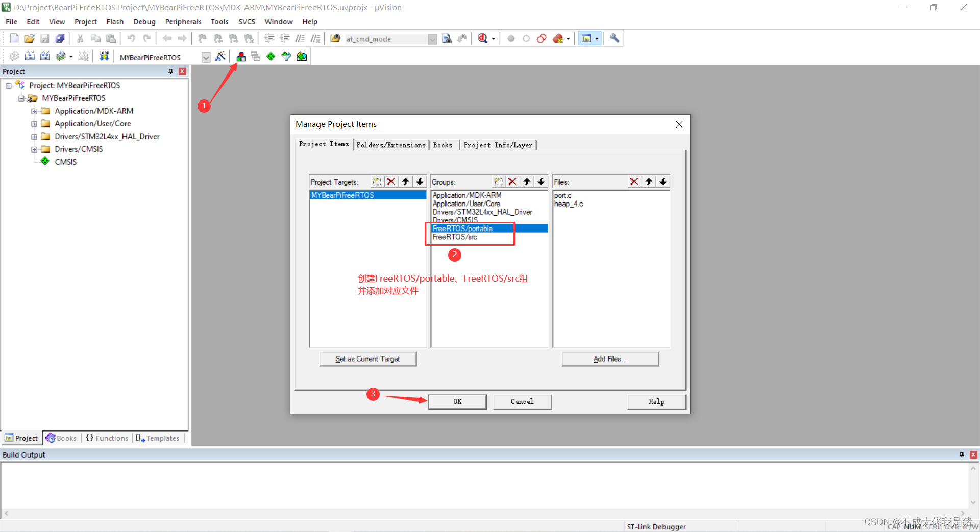Screen dimensions: 980x532
Task: Click at_cmd_mode search input field
Action: coord(386,39)
